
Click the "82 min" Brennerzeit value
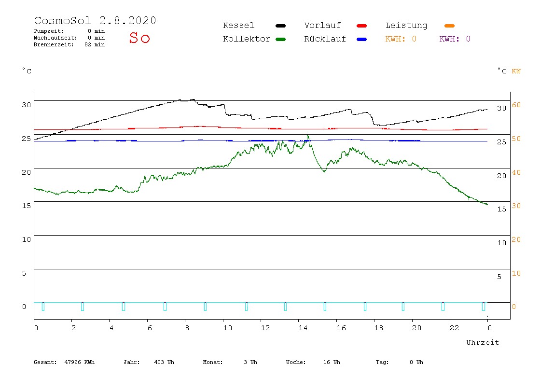95,44
